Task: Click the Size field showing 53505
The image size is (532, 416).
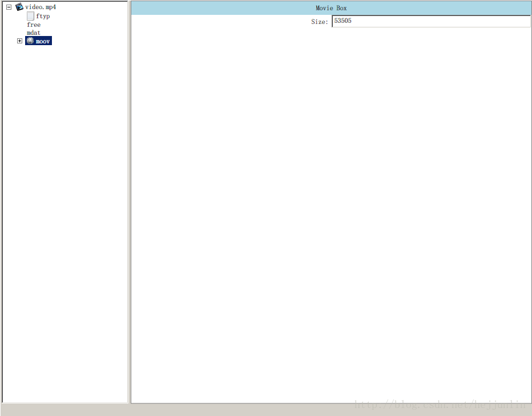Action: pos(431,21)
